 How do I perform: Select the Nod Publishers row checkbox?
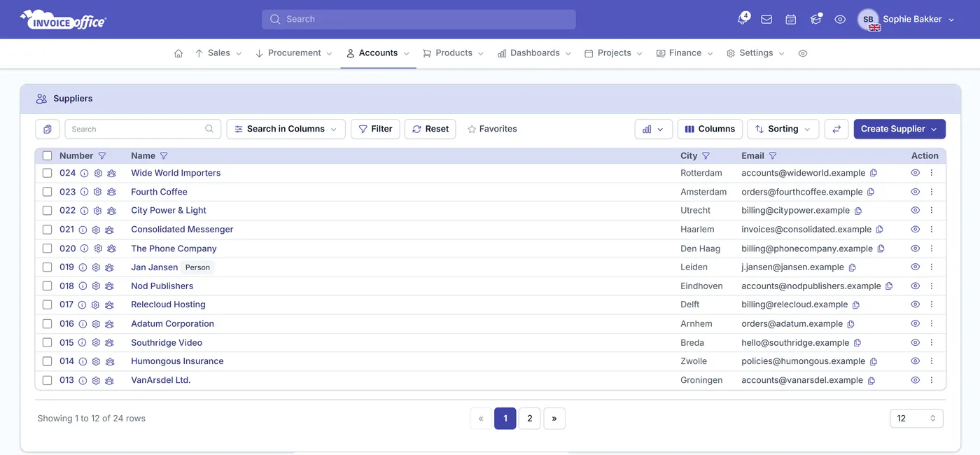pyautogui.click(x=47, y=286)
